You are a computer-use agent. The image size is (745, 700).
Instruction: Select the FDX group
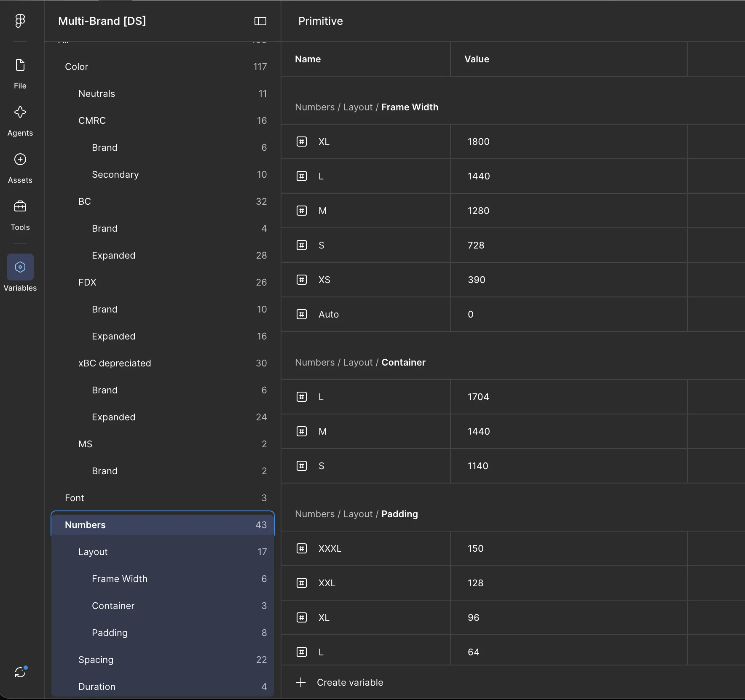(x=163, y=282)
